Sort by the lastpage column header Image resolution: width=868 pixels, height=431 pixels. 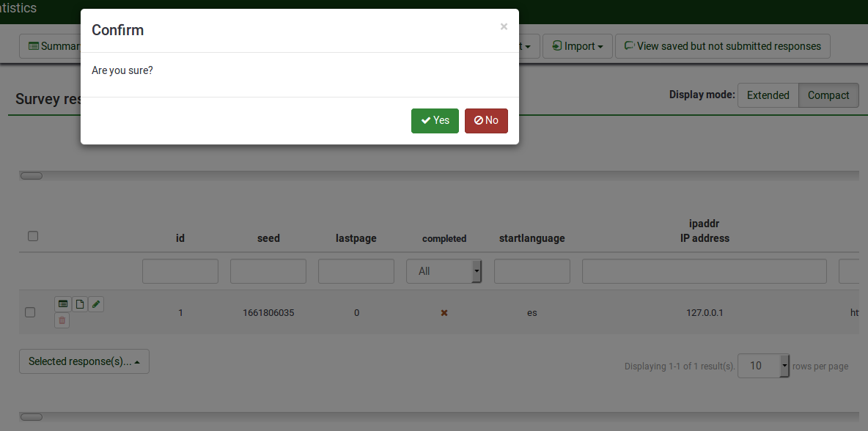coord(356,238)
